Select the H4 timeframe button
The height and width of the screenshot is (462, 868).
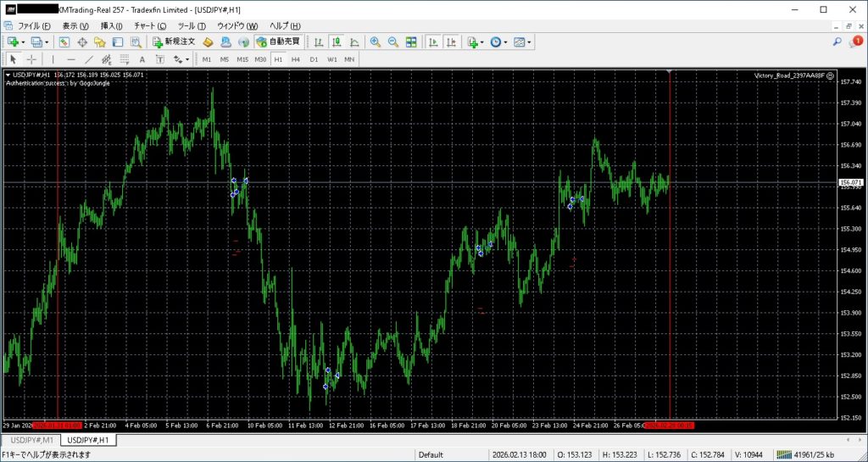click(x=296, y=59)
